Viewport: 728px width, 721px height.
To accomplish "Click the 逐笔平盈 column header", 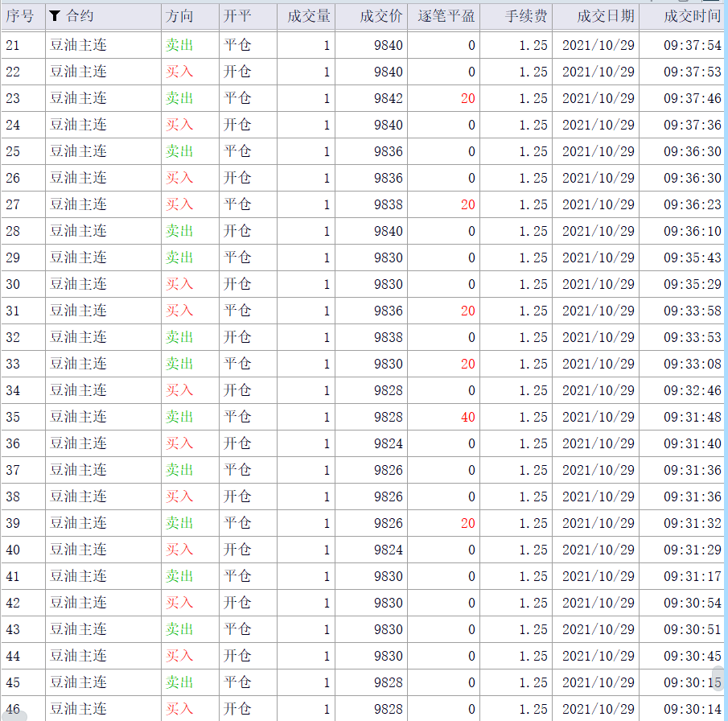I will 446,16.
